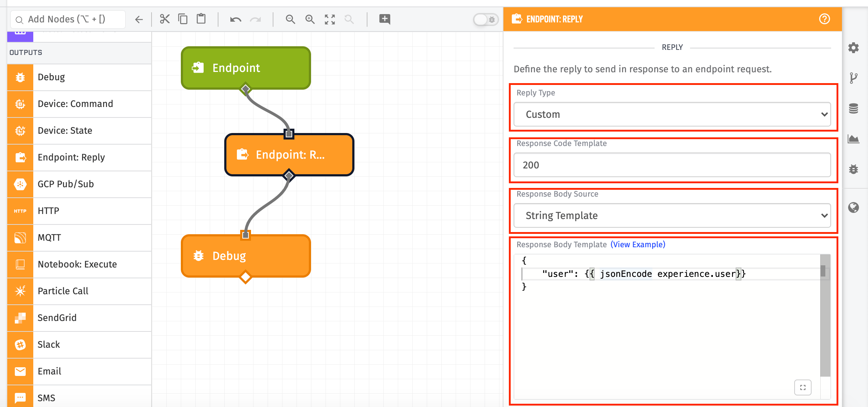868x407 pixels.
Task: Select Notebook: Execute node in palette
Action: [79, 265]
